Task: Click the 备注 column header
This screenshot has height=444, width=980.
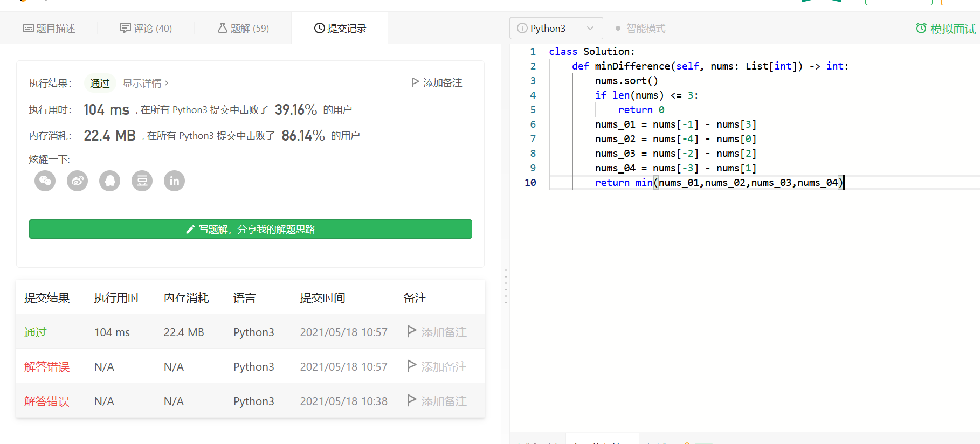Action: point(415,297)
